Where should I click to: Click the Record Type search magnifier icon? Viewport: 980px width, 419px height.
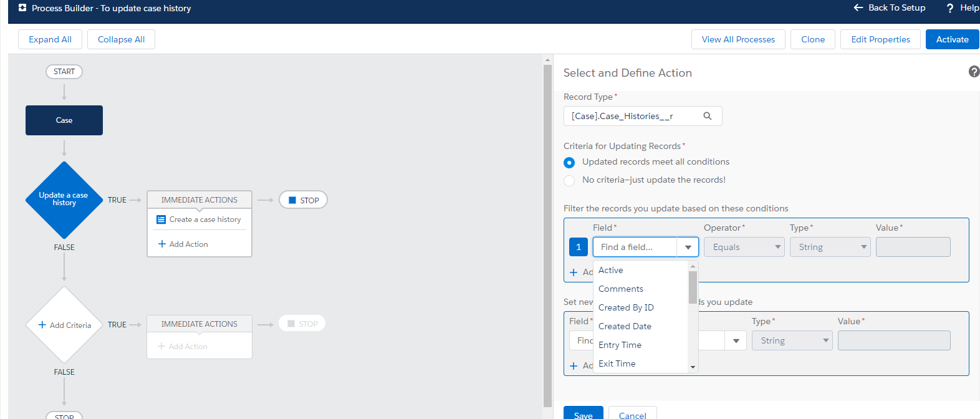click(708, 116)
